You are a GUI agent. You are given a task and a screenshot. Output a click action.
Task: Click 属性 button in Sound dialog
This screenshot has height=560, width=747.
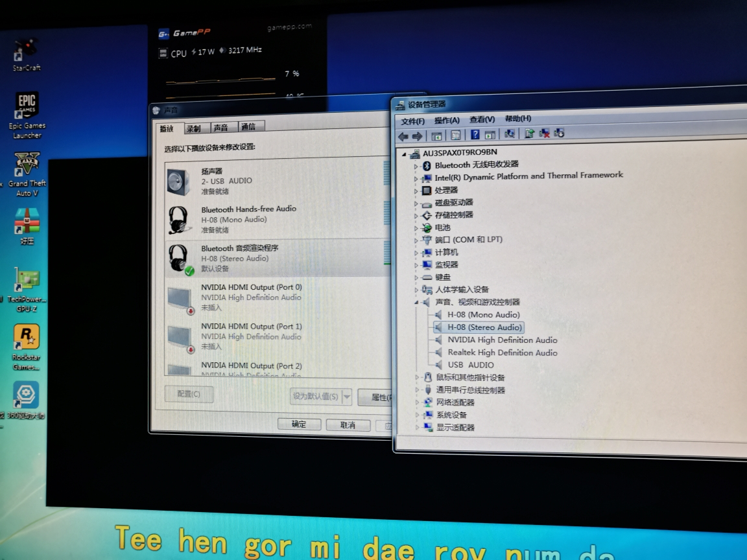[x=375, y=397]
